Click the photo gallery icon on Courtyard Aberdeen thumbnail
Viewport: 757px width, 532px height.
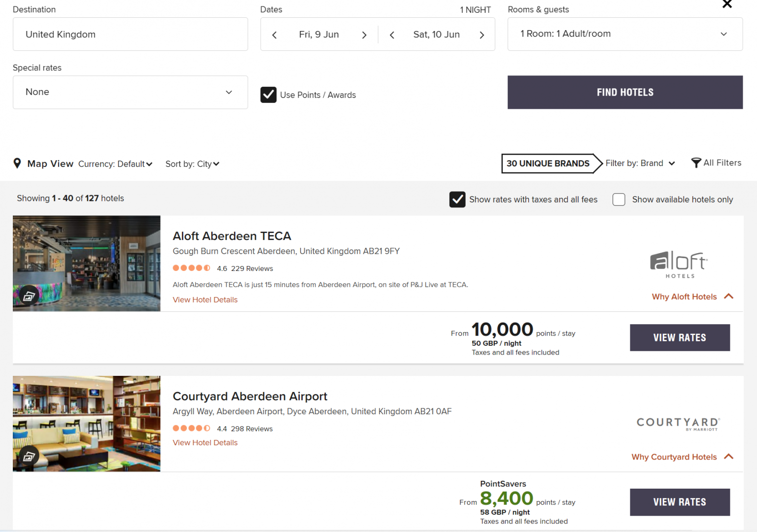(x=29, y=455)
